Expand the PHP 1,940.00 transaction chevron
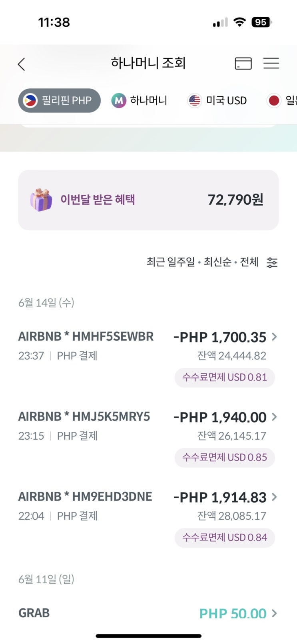 point(275,417)
